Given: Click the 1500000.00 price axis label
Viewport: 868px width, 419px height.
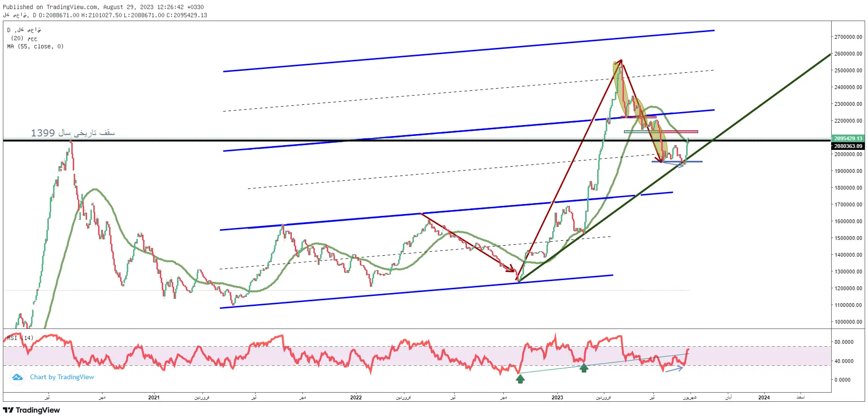Looking at the screenshot, I should coord(848,238).
